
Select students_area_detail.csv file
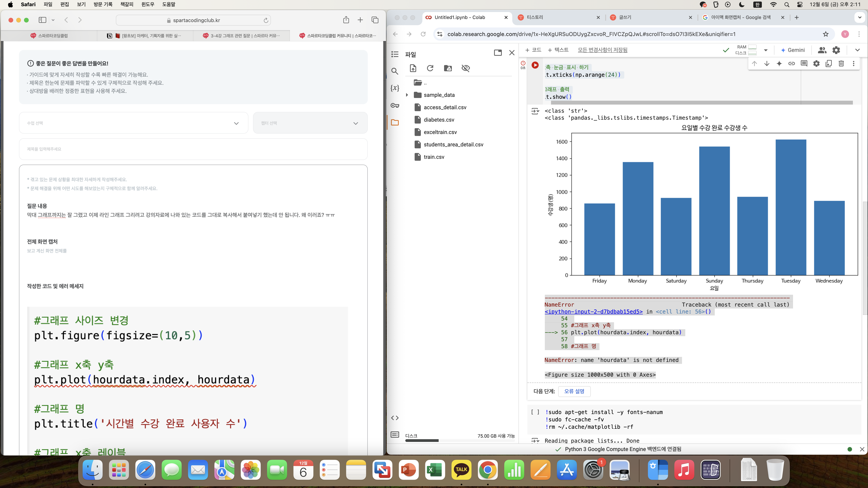click(x=453, y=144)
